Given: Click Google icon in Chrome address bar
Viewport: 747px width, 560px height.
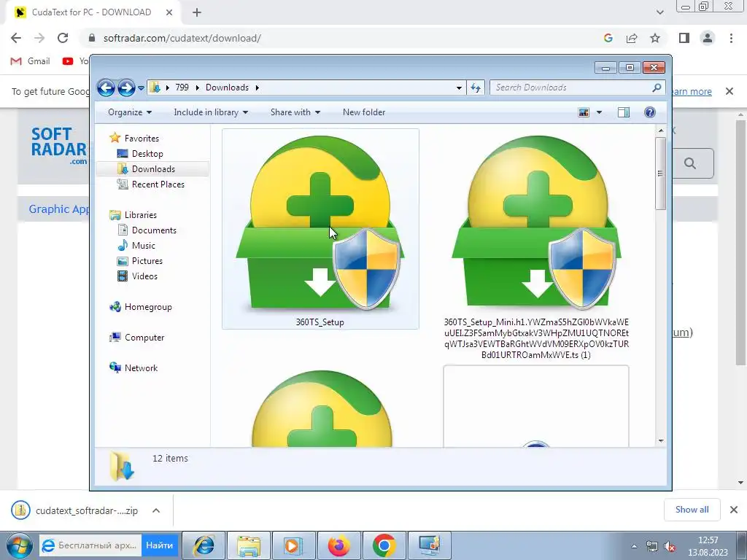Looking at the screenshot, I should [x=608, y=38].
